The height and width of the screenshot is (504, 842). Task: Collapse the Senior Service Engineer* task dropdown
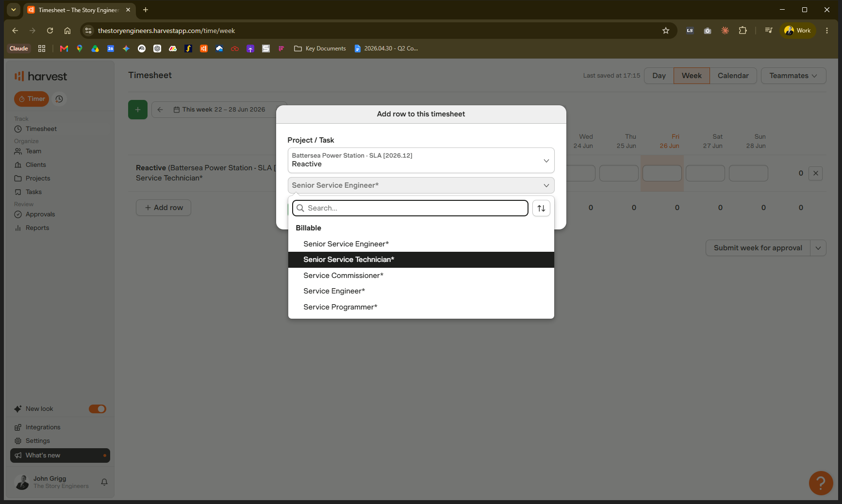pos(421,185)
